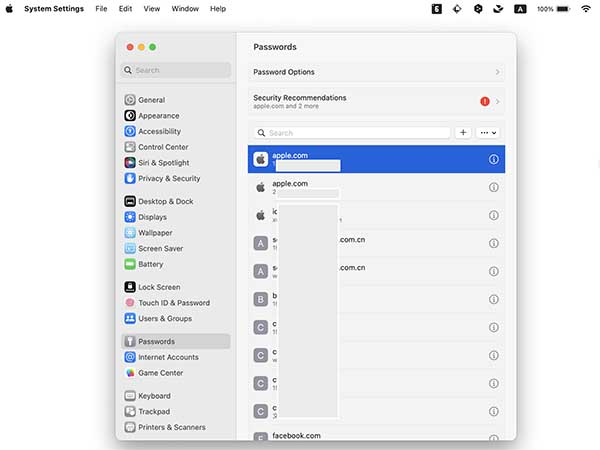This screenshot has height=450, width=600.
Task: Click the Game Center icon
Action: (x=130, y=373)
